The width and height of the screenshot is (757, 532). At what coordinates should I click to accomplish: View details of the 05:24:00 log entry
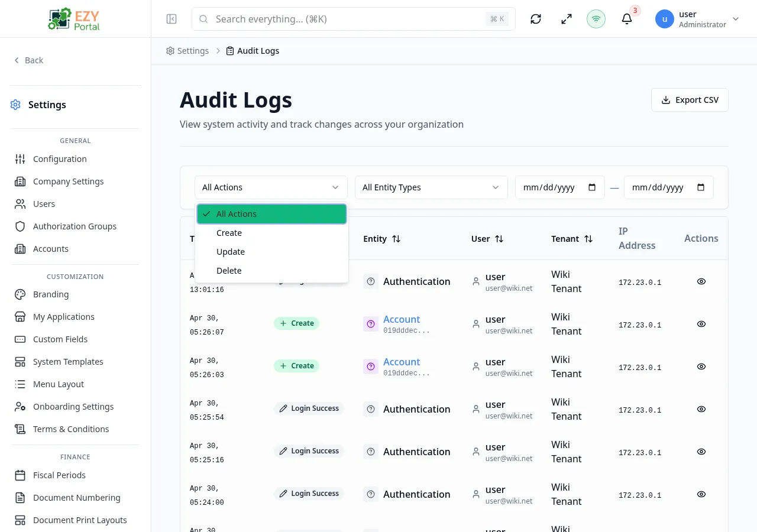click(701, 494)
